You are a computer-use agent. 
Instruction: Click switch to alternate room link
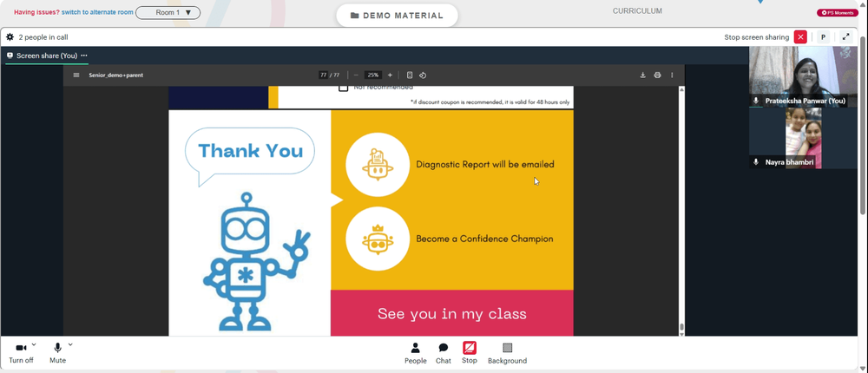tap(97, 12)
